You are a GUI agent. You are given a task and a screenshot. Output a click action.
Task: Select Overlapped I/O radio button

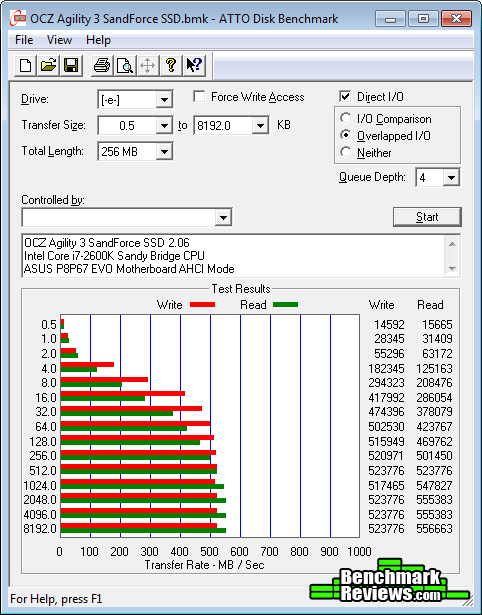click(346, 135)
